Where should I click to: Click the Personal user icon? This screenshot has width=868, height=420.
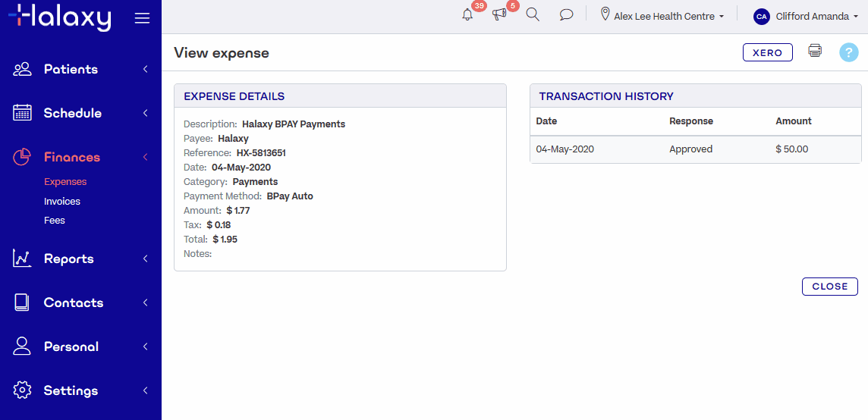point(21,346)
